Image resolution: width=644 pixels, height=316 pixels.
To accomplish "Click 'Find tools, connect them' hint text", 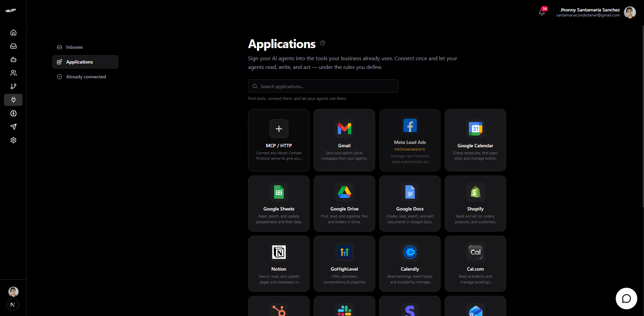I will tap(297, 98).
